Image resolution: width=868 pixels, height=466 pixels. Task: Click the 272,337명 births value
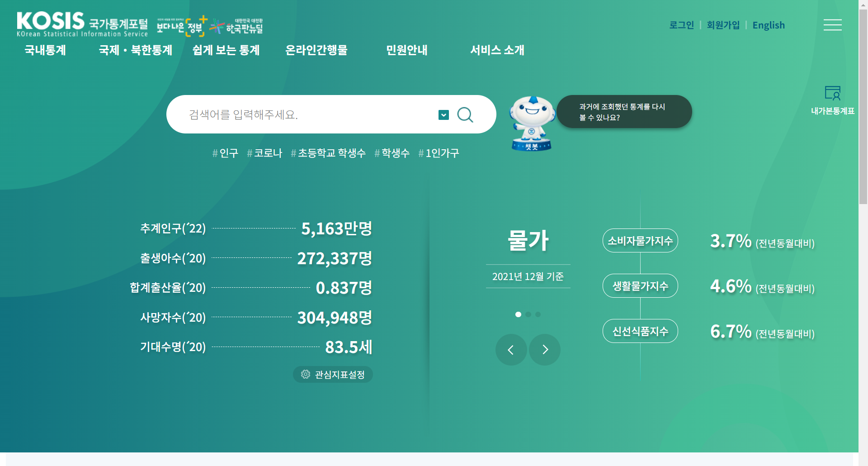335,258
